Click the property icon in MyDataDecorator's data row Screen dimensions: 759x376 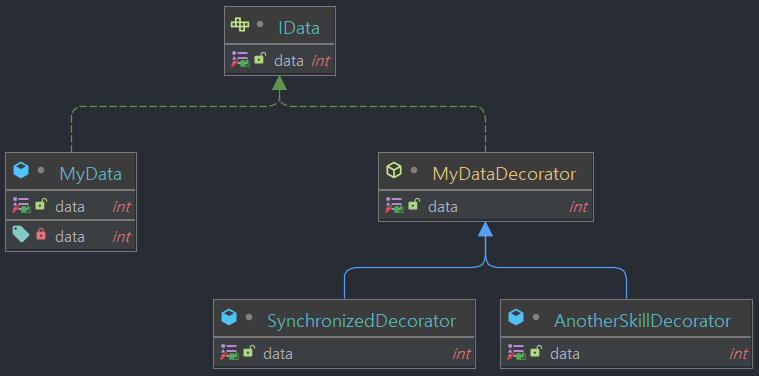[394, 206]
